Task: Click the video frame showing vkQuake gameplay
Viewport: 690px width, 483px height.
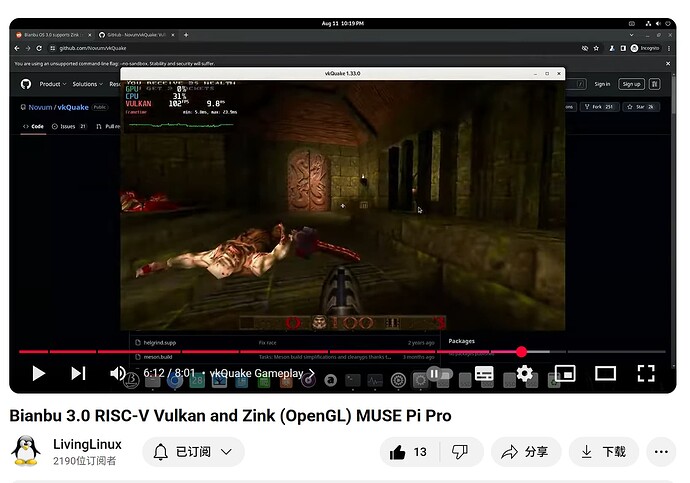Action: click(342, 200)
